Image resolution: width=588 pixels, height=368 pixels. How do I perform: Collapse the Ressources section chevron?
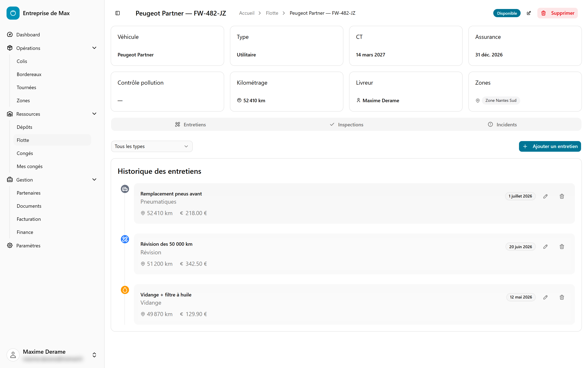click(x=94, y=114)
